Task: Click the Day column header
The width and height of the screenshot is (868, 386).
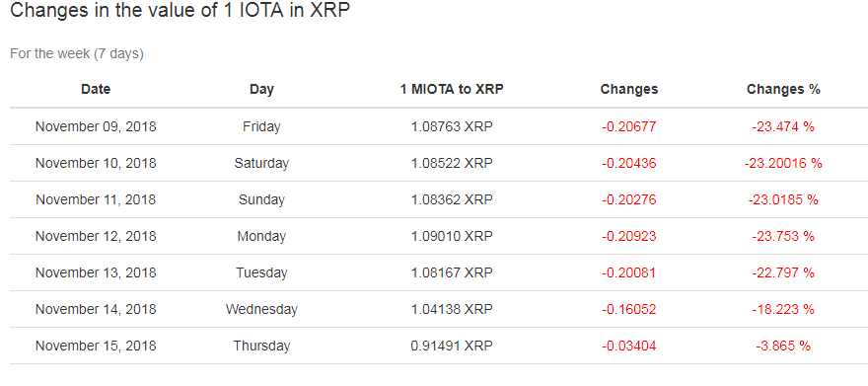Action: coord(261,89)
